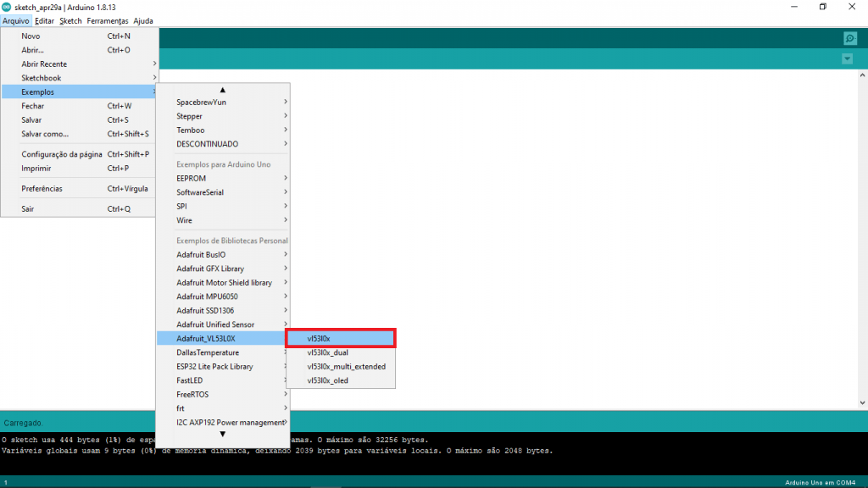The width and height of the screenshot is (868, 488).
Task: Open the Sketch menu in menu bar
Action: tap(71, 20)
